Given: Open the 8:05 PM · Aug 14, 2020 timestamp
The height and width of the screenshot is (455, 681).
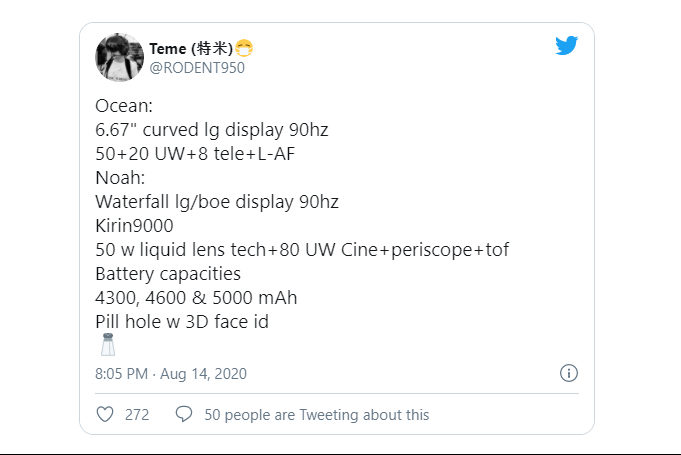Looking at the screenshot, I should (x=171, y=374).
